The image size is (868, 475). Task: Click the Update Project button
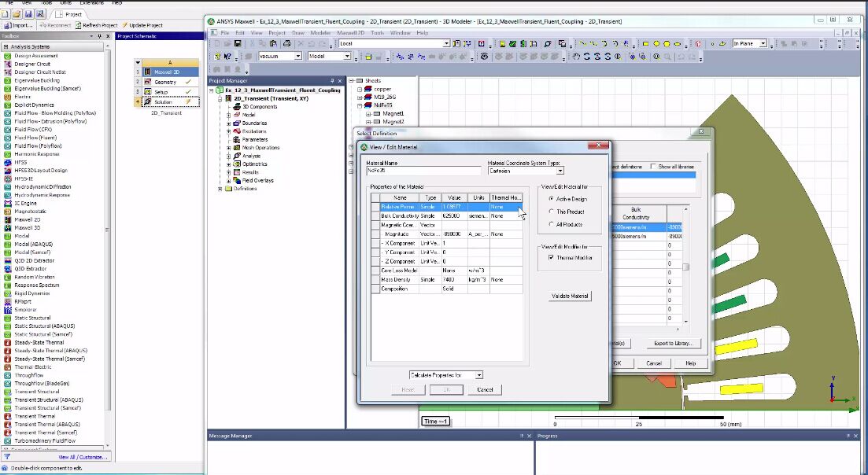click(142, 25)
